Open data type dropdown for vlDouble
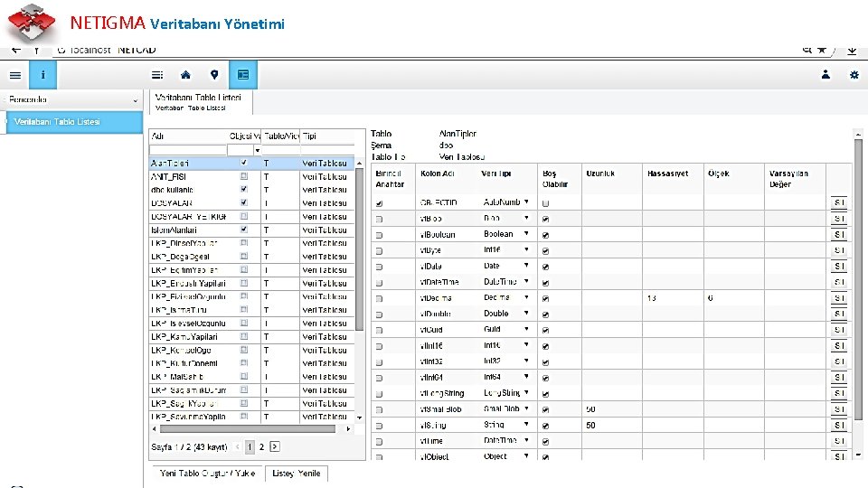The image size is (868, 488). click(x=526, y=314)
